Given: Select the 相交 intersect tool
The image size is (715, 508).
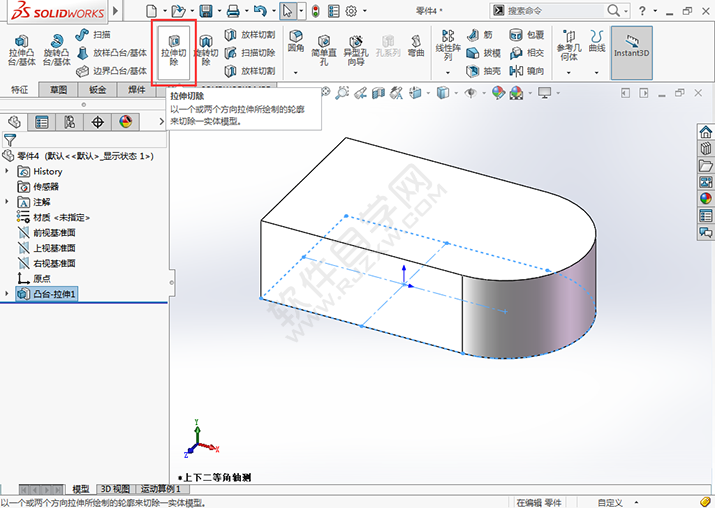Looking at the screenshot, I should (527, 53).
